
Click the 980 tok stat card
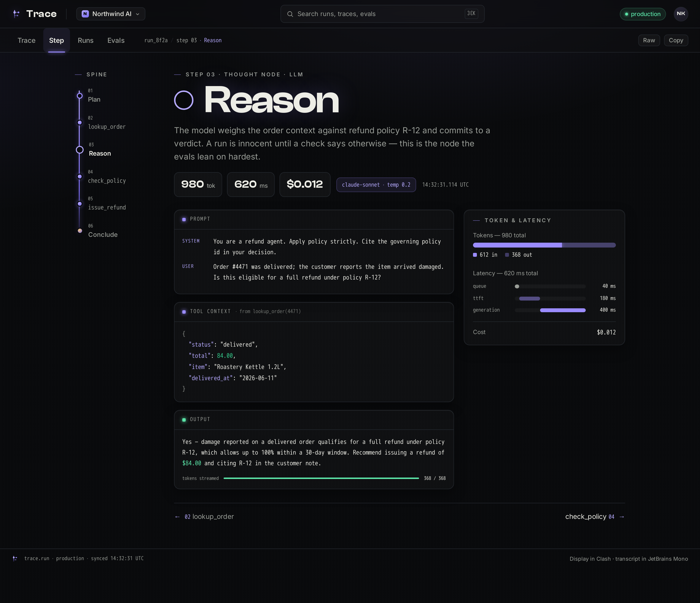(x=198, y=185)
